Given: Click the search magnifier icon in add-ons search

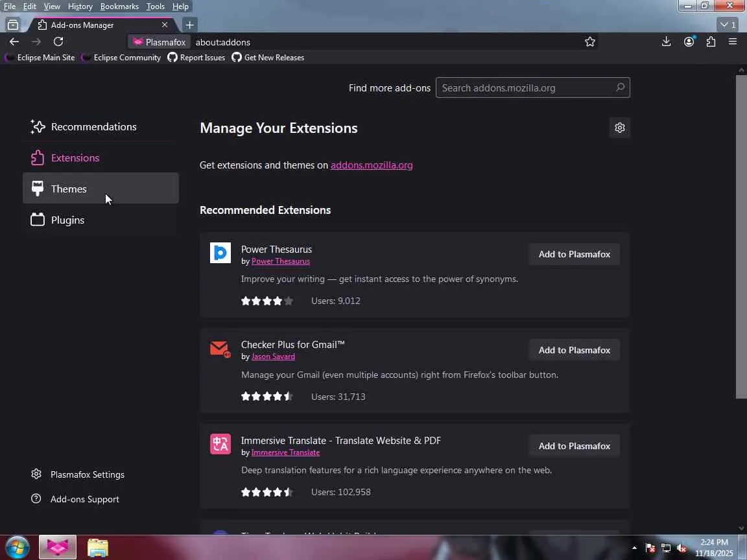Looking at the screenshot, I should point(620,87).
